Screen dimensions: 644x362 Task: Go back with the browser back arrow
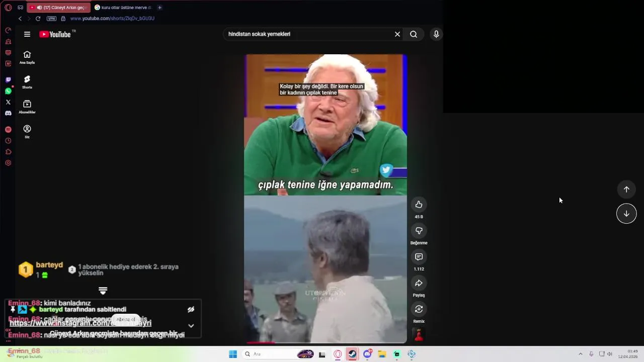[x=20, y=19]
